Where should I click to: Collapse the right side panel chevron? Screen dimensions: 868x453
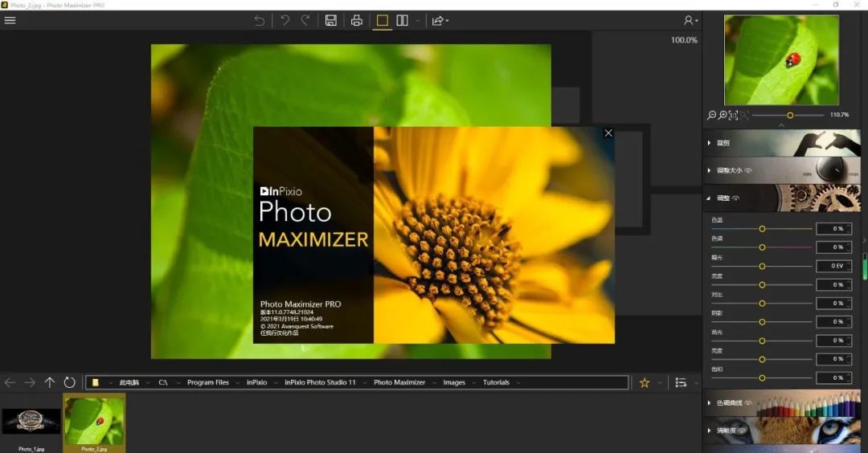click(865, 241)
